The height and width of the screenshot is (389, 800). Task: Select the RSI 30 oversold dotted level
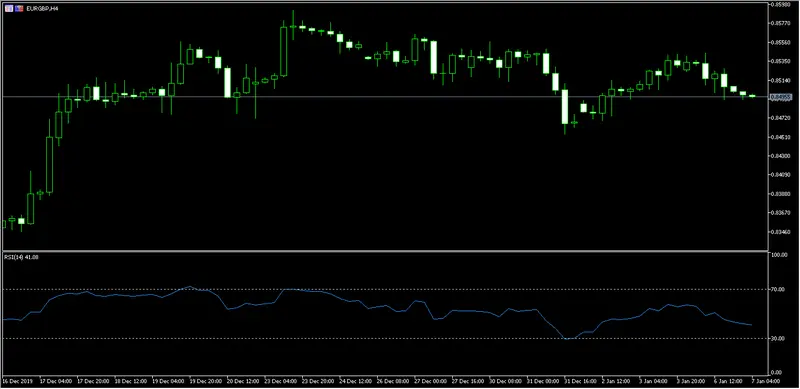point(385,338)
